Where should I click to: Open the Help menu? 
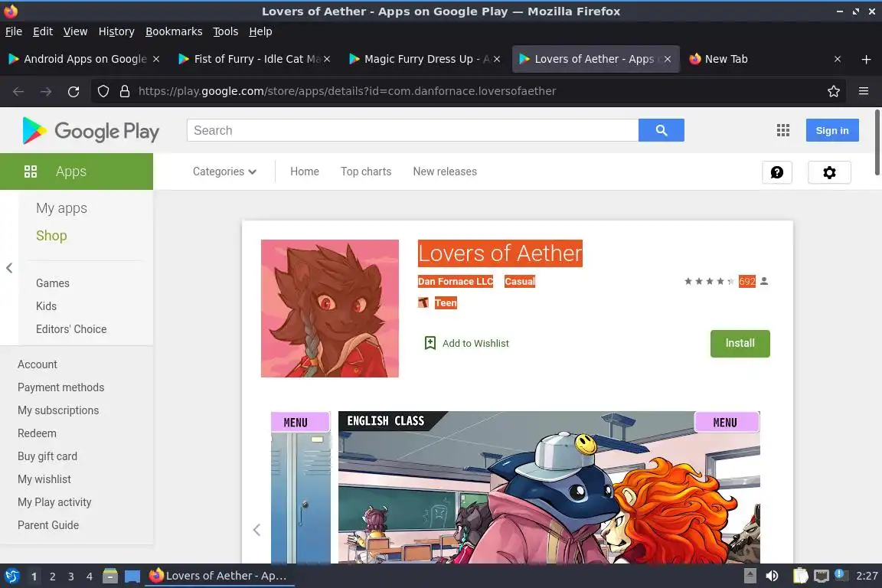[x=260, y=31]
